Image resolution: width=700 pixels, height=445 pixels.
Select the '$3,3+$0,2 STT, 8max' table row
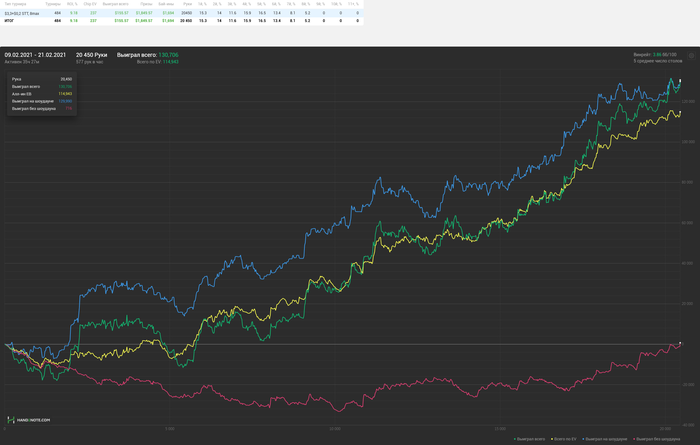[x=182, y=13]
